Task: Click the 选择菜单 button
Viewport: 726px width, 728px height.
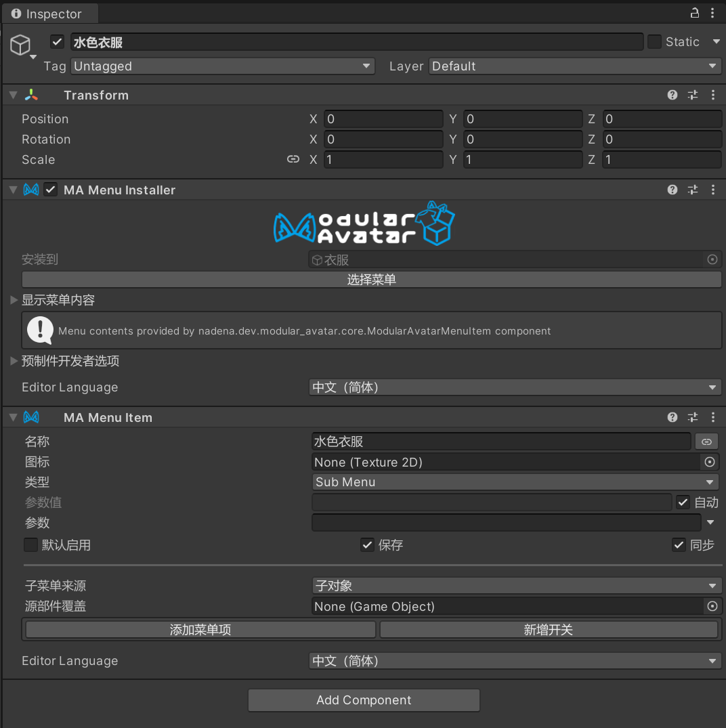Action: point(371,280)
